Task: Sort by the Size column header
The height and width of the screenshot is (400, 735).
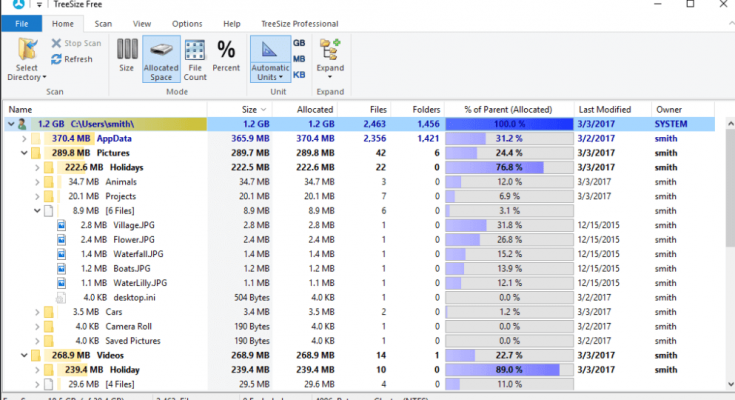Action: [240, 110]
